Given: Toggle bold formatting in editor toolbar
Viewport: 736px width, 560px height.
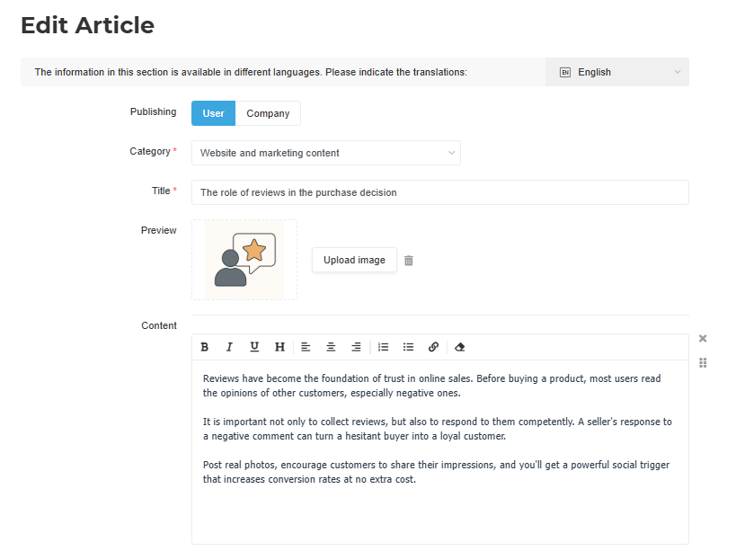Looking at the screenshot, I should point(205,347).
